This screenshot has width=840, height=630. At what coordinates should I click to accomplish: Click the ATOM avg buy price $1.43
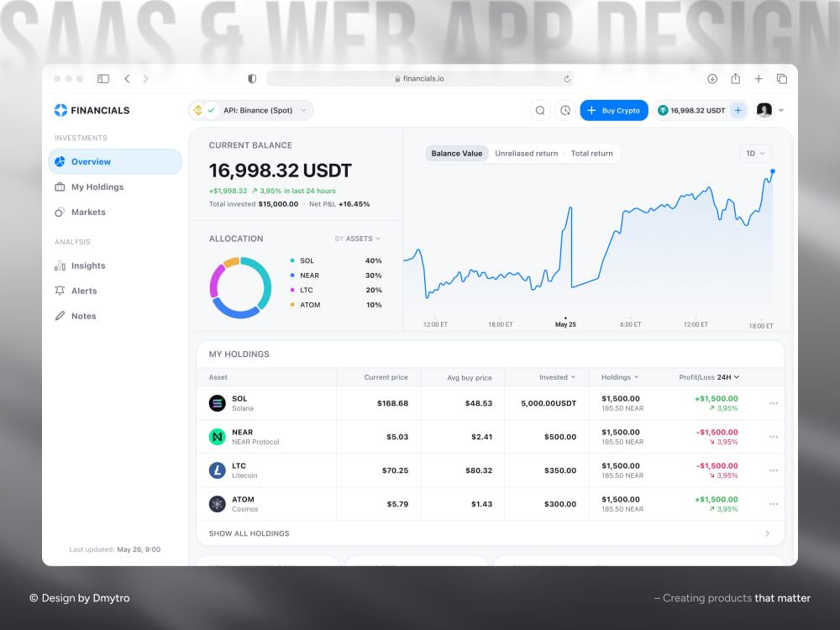481,504
